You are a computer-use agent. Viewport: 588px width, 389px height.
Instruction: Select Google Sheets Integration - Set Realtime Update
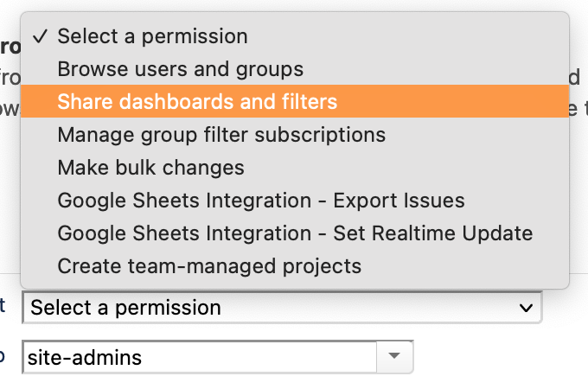tap(295, 233)
